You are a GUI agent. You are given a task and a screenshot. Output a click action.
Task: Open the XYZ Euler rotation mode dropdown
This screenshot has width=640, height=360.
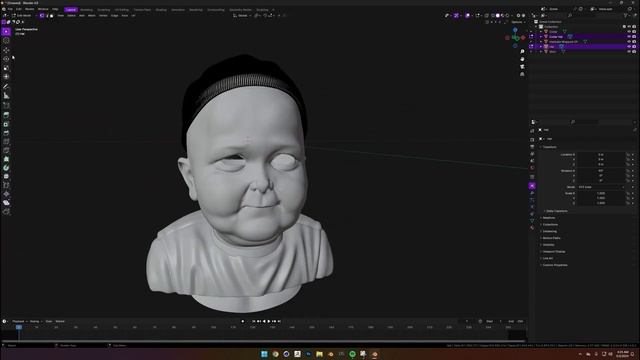pyautogui.click(x=601, y=187)
